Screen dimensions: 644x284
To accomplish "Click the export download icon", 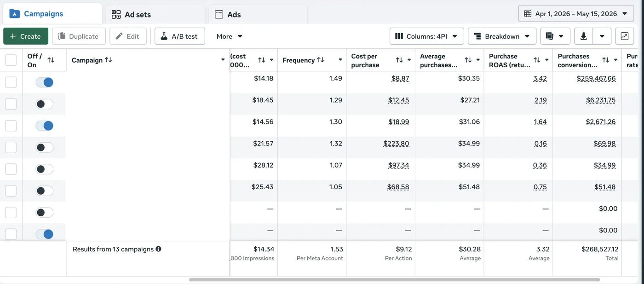I will coord(584,36).
